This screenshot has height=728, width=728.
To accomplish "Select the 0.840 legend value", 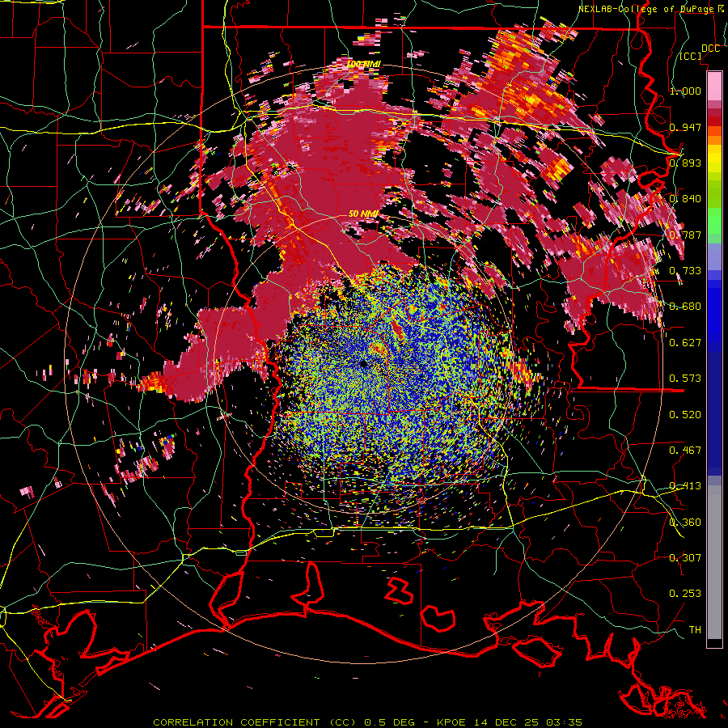I will tap(685, 199).
